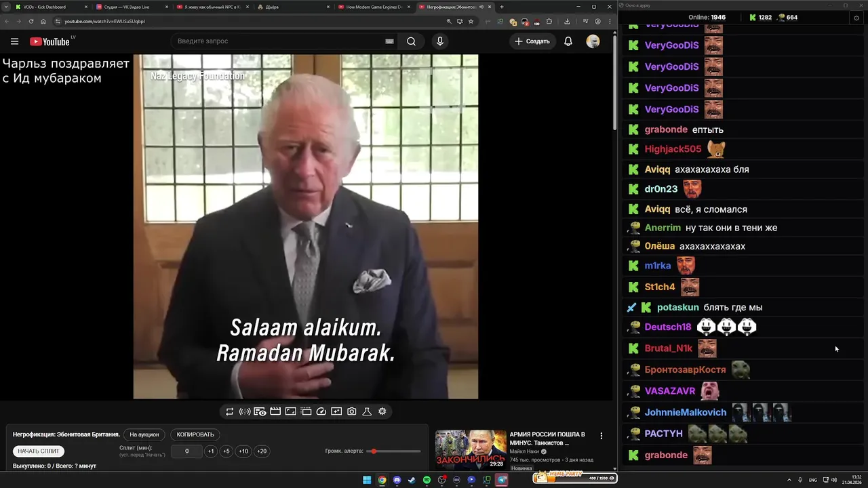Click the playing video
The width and height of the screenshot is (868, 488).
306,227
